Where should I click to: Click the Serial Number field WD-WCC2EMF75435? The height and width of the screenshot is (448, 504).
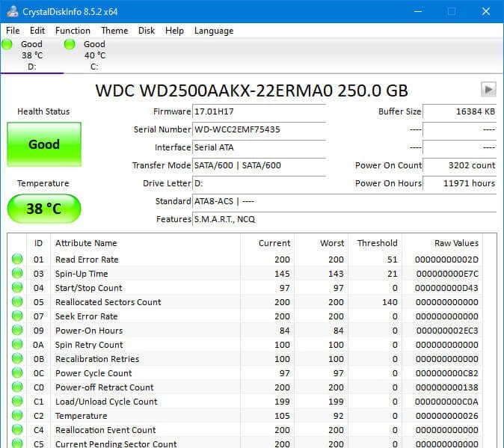(259, 129)
